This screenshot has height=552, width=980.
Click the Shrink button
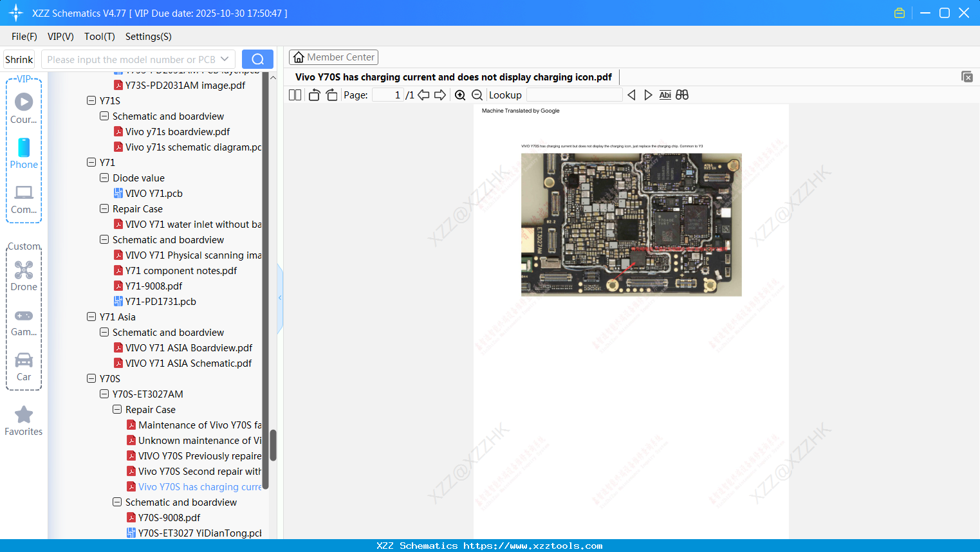pos(19,59)
